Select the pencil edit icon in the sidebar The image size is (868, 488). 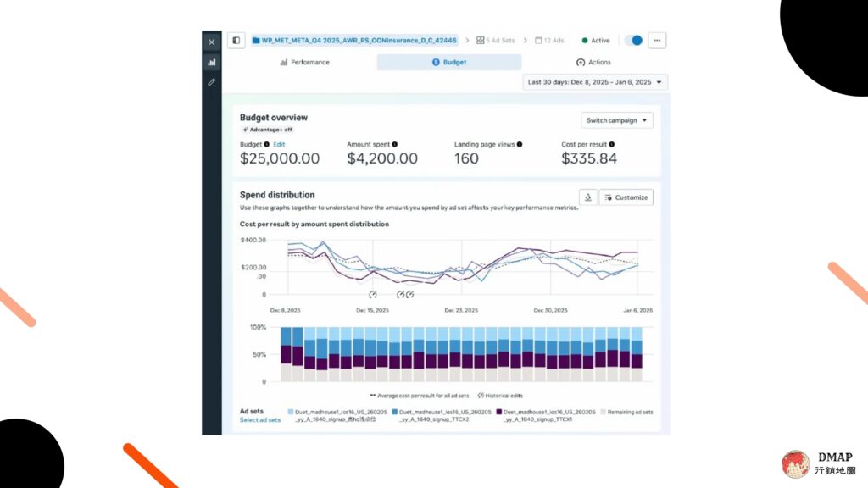(x=211, y=82)
